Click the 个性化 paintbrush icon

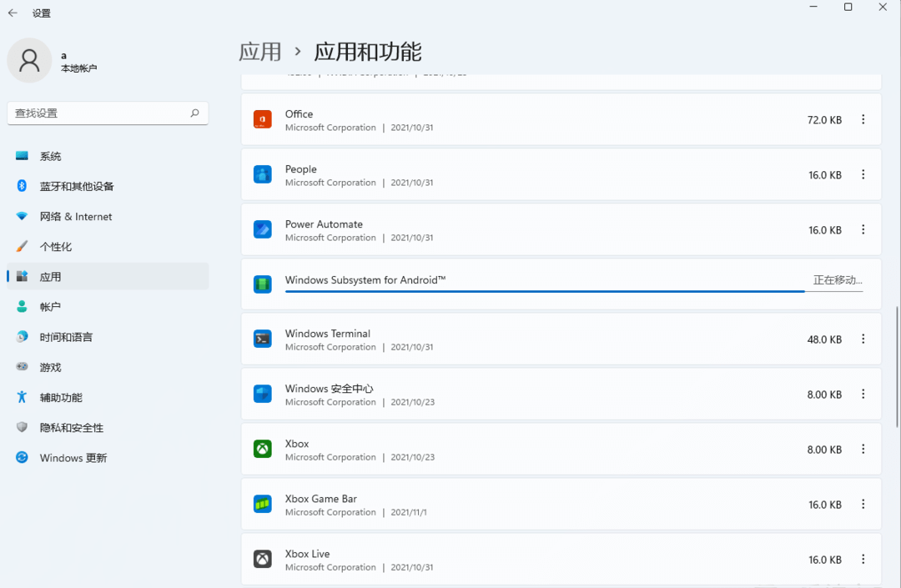point(22,246)
